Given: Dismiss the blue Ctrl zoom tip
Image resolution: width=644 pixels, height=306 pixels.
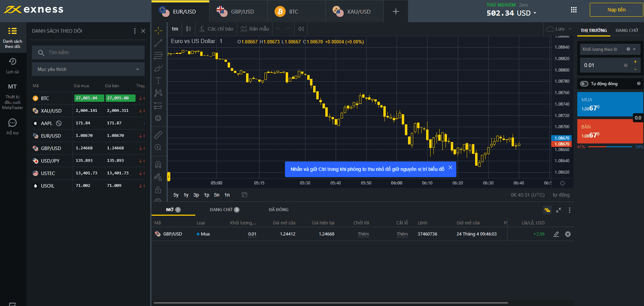Looking at the screenshot, I should point(450,167).
